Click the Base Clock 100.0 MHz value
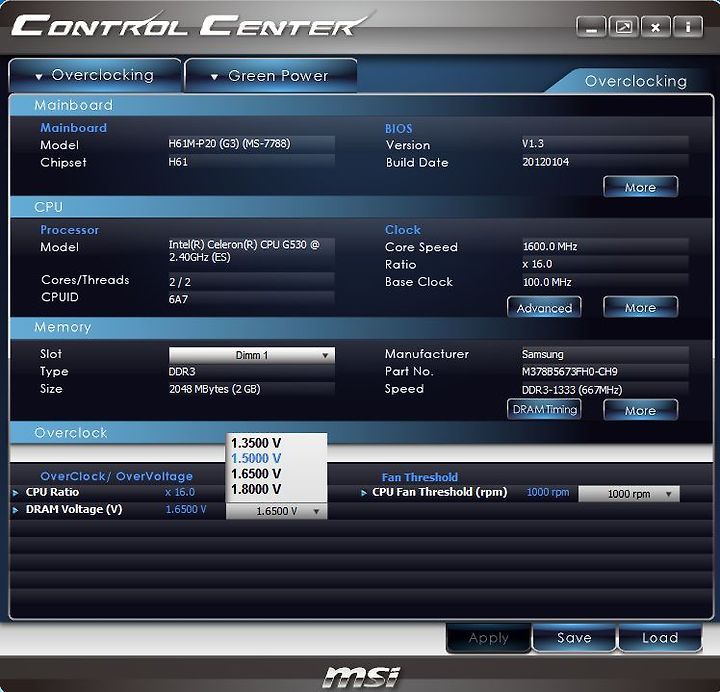Image resolution: width=720 pixels, height=692 pixels. (x=547, y=282)
